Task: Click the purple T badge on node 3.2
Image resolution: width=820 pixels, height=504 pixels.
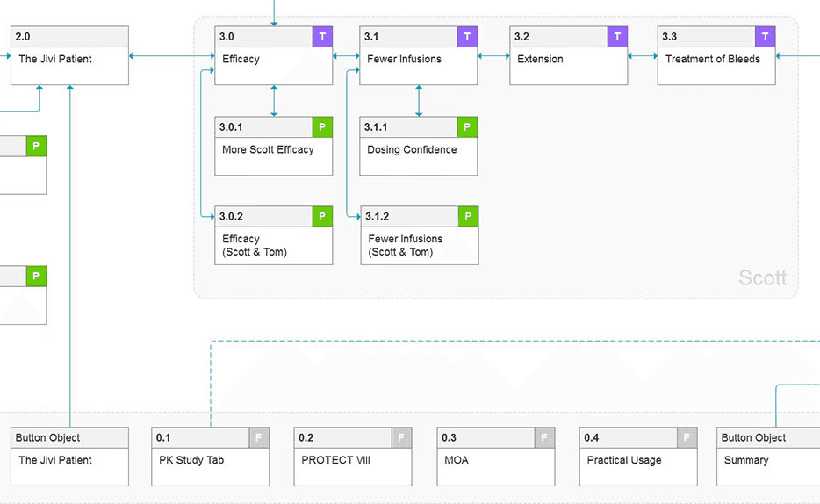Action: pos(617,37)
